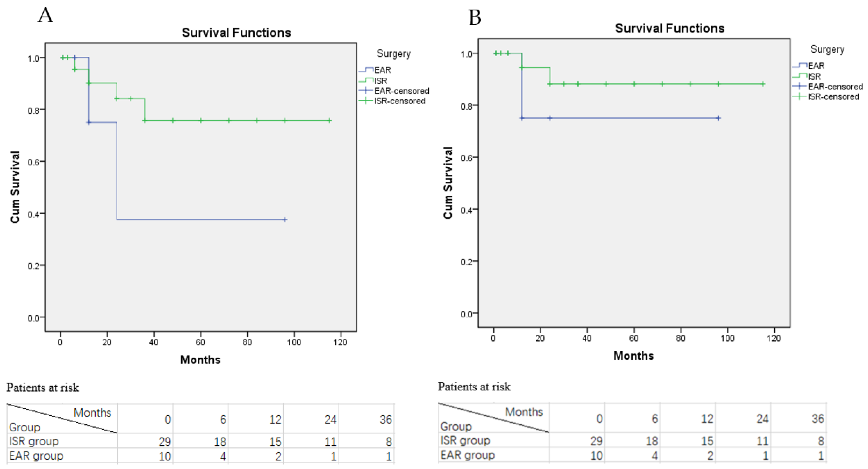Viewport: 868px width, 469px height.
Task: Click the ISR value 29 at month 0 in table A
Action: pos(165,441)
